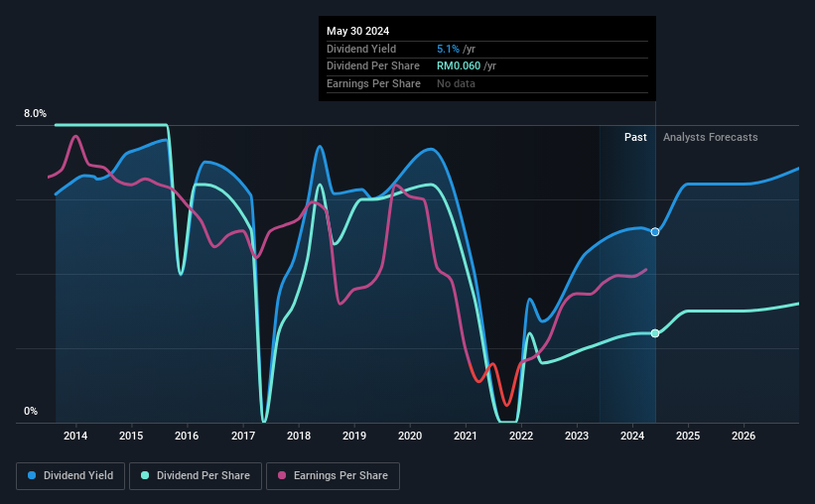Select the blue Dividend Yield data point marker
Screen dimensions: 815x504
(655, 232)
